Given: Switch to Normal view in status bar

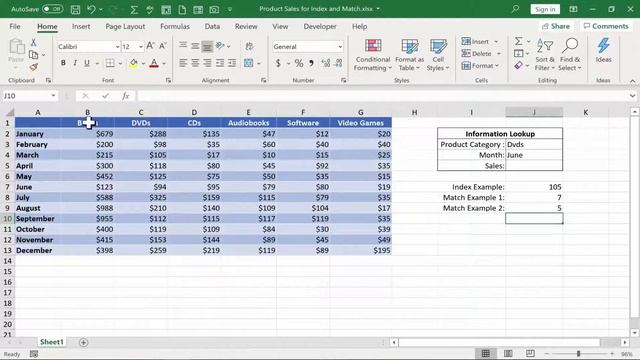Looking at the screenshot, I should tap(485, 353).
